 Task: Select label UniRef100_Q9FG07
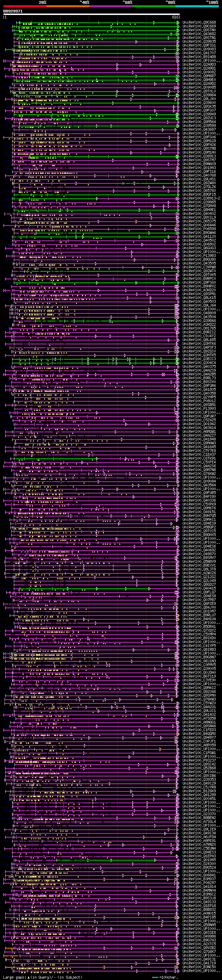coord(199,110)
